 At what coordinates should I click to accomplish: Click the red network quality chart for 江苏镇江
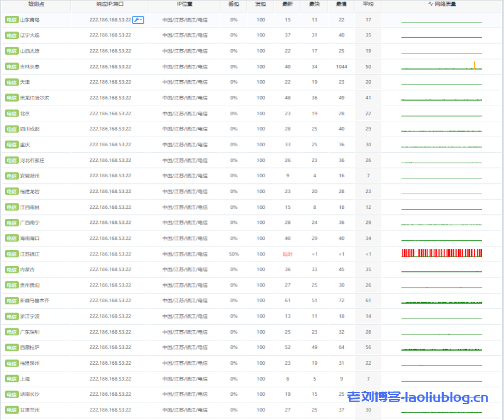coord(442,253)
